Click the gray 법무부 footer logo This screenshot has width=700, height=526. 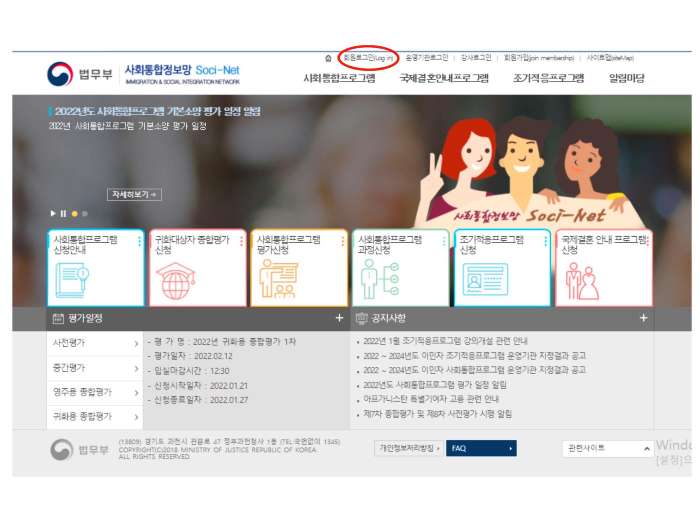79,450
